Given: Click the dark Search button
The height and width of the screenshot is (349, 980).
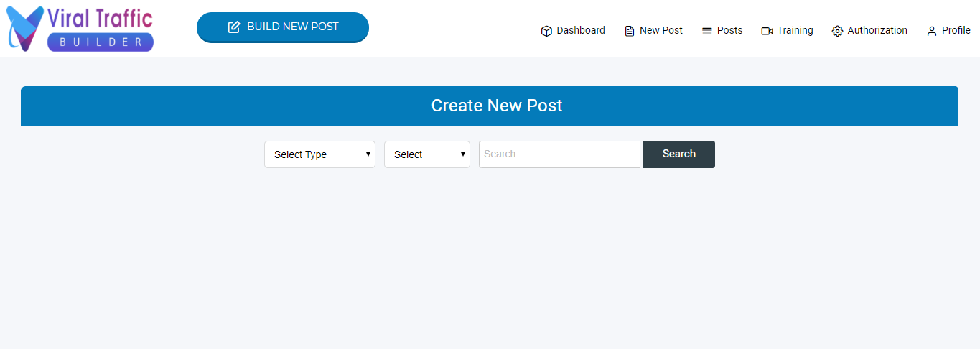Looking at the screenshot, I should coord(679,154).
